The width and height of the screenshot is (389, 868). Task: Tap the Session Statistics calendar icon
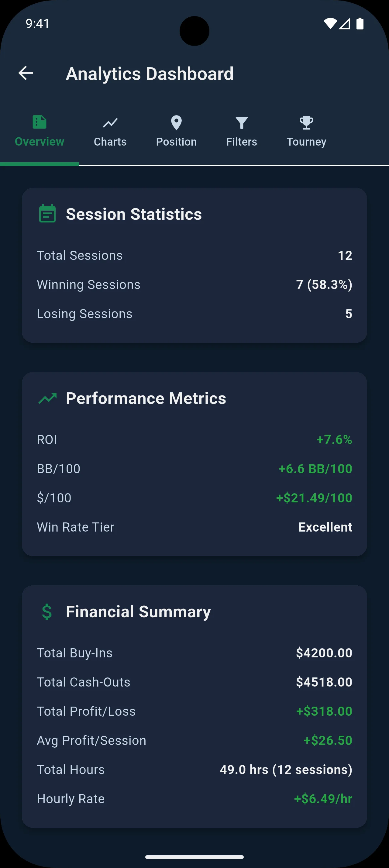(47, 214)
